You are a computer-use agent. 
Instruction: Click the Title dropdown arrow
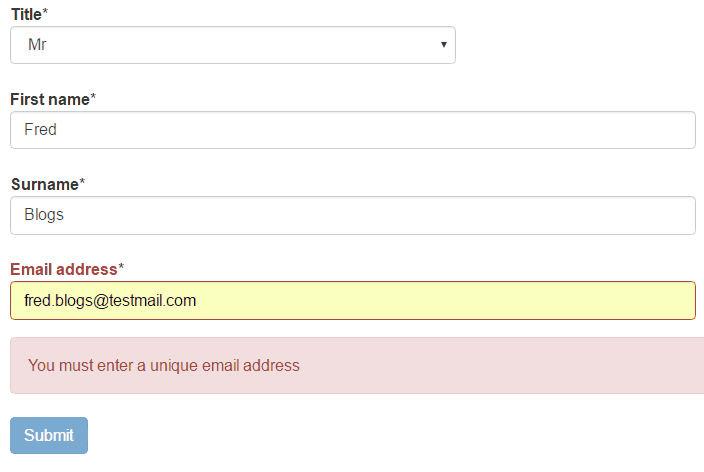(x=443, y=45)
